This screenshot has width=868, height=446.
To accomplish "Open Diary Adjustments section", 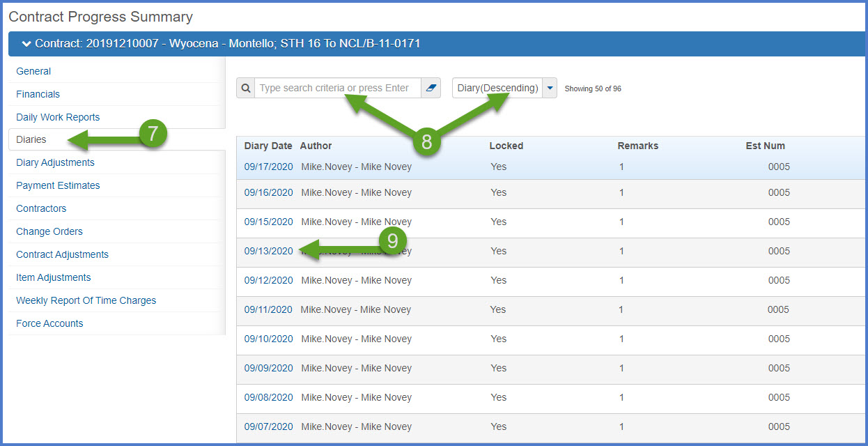I will (55, 162).
